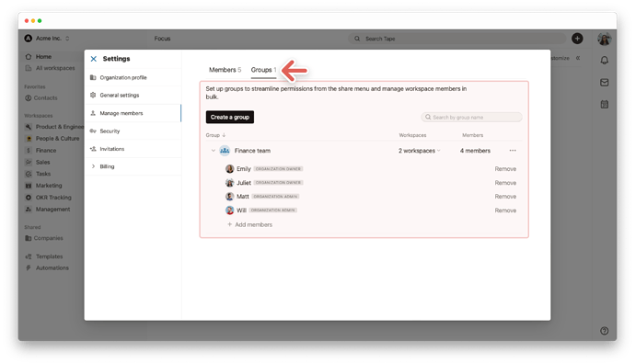The image size is (635, 364).
Task: Open the inbox envelope icon
Action: click(x=605, y=83)
